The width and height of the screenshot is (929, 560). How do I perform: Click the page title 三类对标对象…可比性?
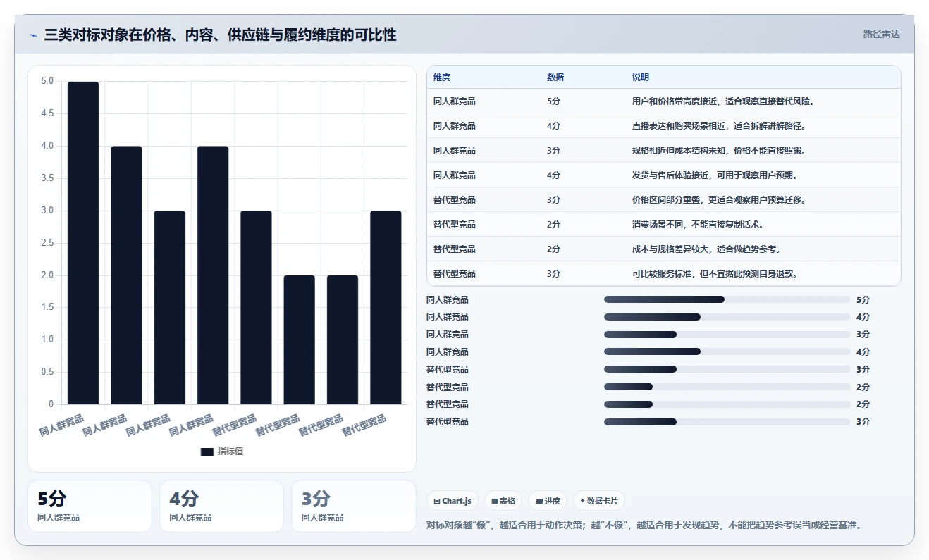[220, 35]
